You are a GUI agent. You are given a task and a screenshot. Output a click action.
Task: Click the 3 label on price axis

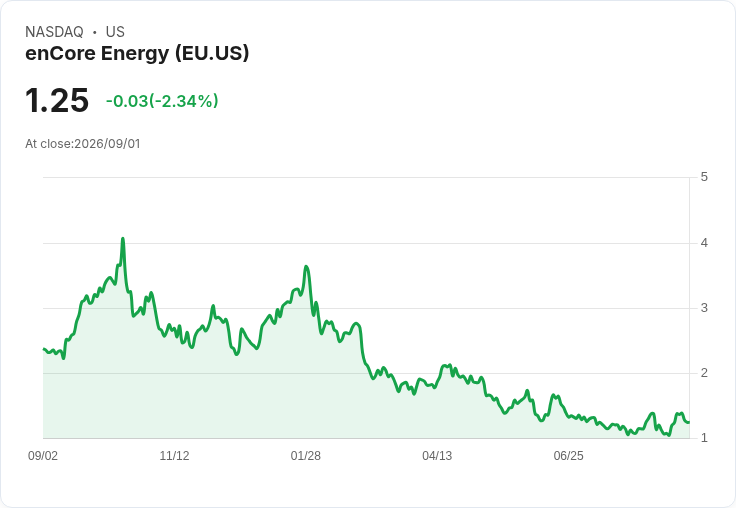(x=704, y=308)
